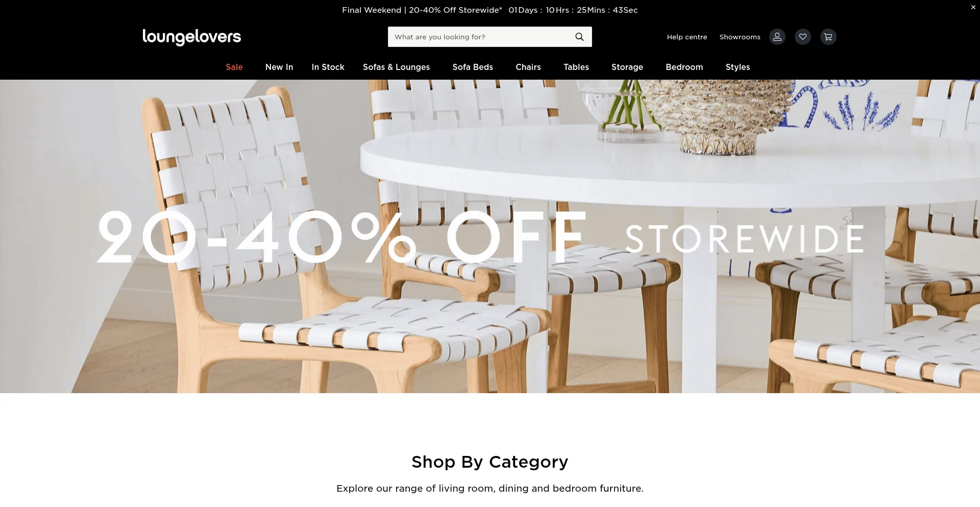Open the Sale menu
Screen dimensions: 980x507
coord(234,67)
